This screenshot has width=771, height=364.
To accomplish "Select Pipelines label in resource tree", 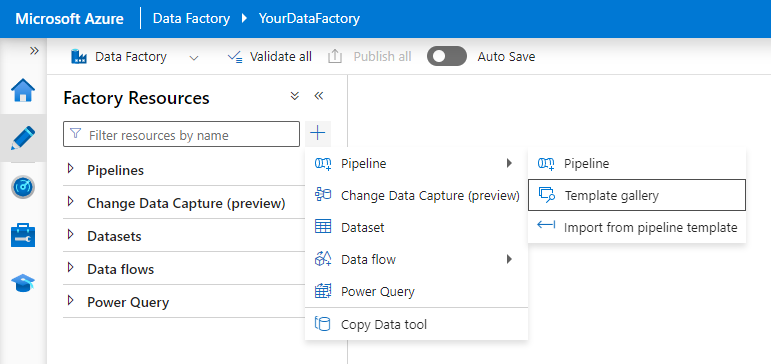I will pos(116,170).
